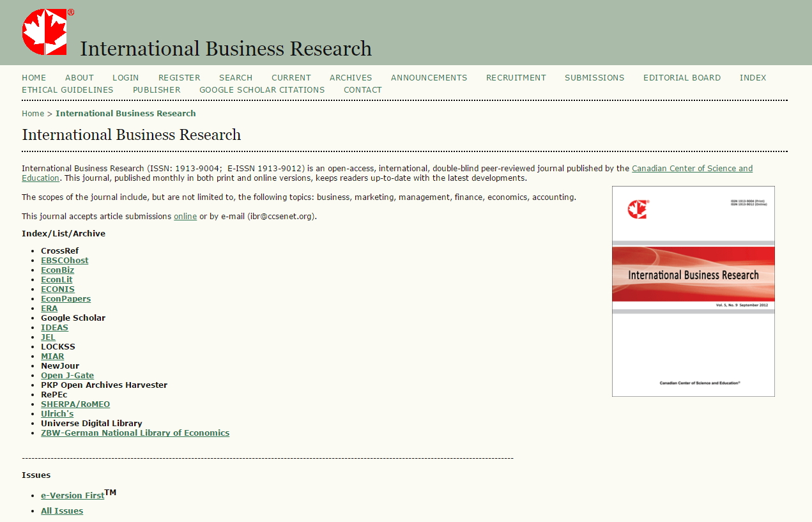
Task: Click the CrossRef list entry
Action: [x=60, y=251]
